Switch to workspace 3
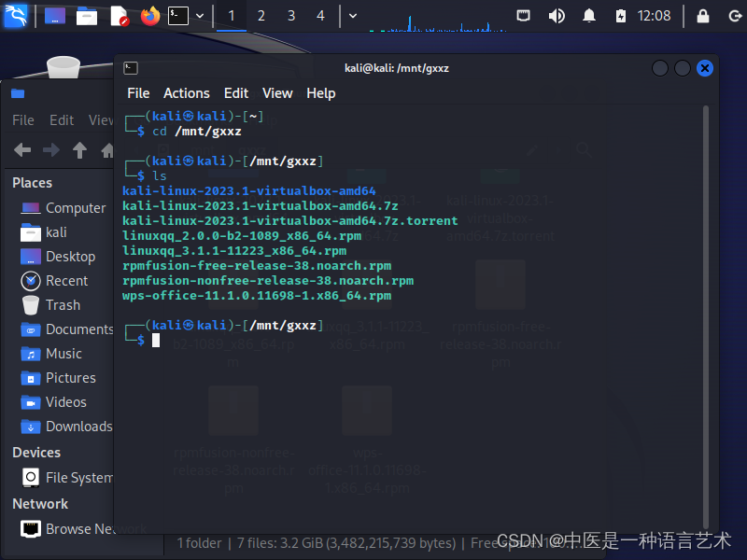 coord(291,16)
